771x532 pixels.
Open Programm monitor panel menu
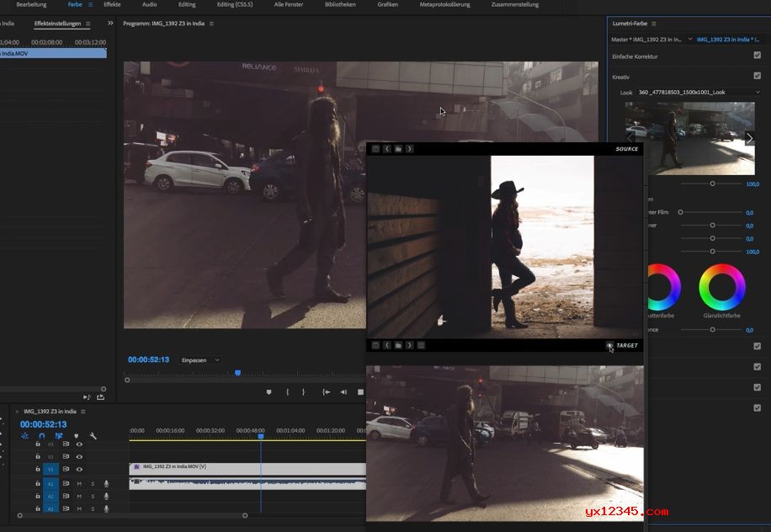(211, 24)
